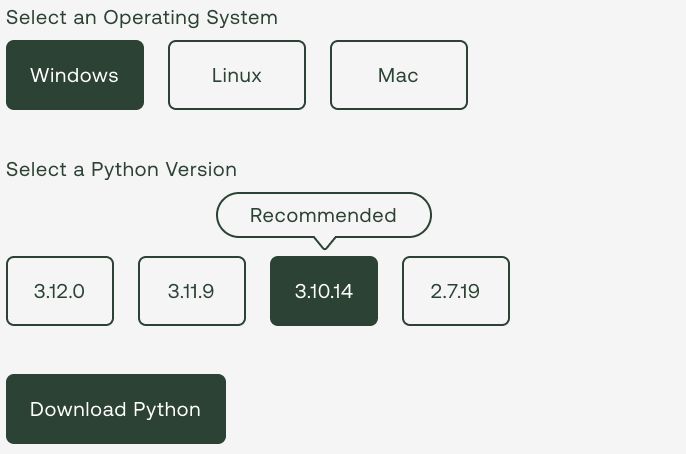Switch to the newest 3.12.0 release
Image resolution: width=686 pixels, height=454 pixels.
(x=60, y=291)
